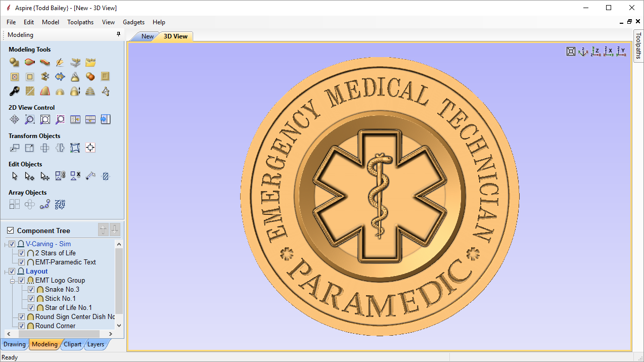Viewport: 644px width, 362px height.
Task: Select the Two Rail Sweep modeling tool
Action: tap(30, 62)
